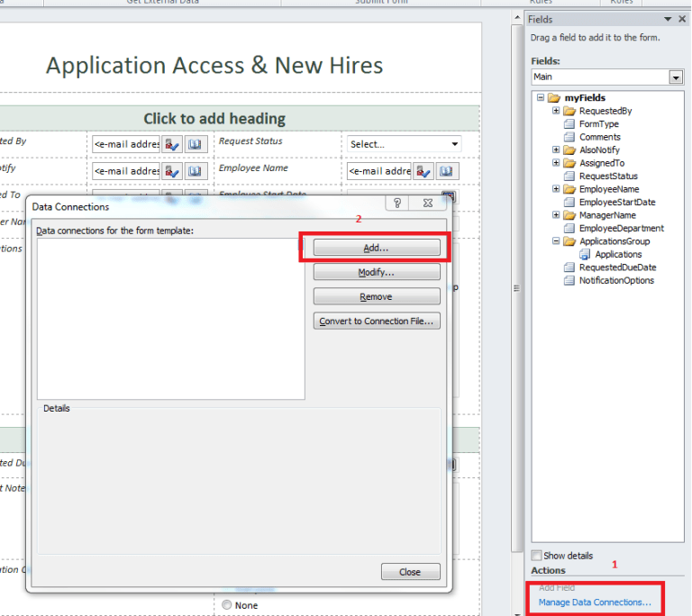Click check names icon beside Employee Name

(x=423, y=171)
